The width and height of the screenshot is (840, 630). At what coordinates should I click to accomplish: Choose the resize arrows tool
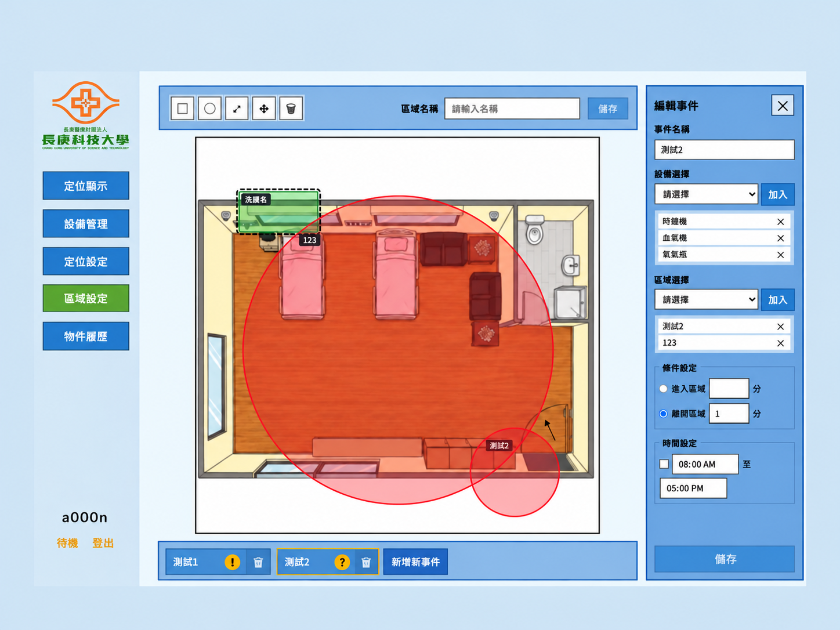[x=237, y=108]
